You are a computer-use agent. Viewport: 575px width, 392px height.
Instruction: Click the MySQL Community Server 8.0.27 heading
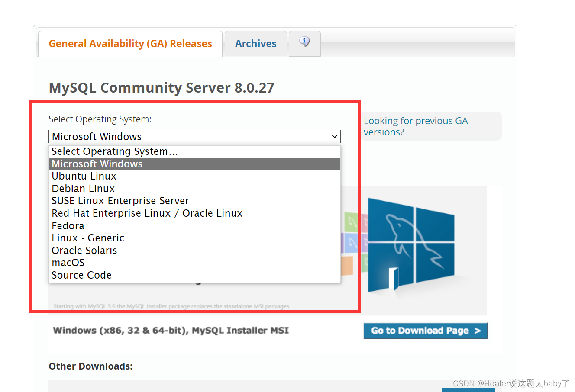point(162,88)
